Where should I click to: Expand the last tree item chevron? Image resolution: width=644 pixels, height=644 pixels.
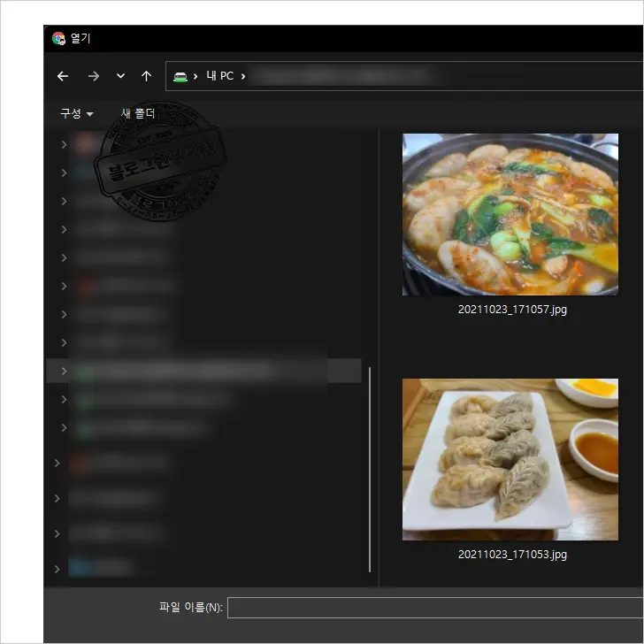[57, 569]
